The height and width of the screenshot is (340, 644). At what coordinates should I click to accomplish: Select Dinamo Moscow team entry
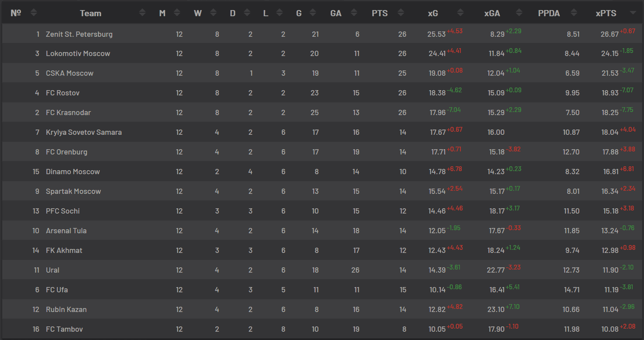73,172
